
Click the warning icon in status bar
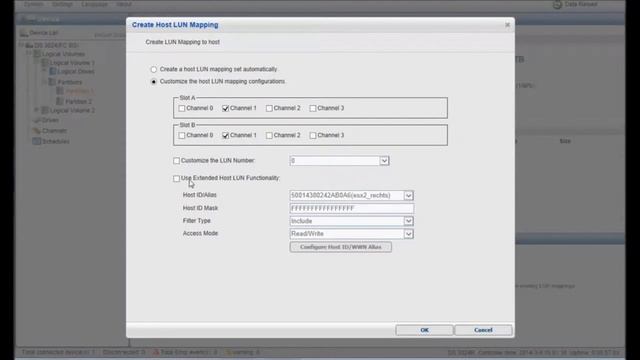229,352
